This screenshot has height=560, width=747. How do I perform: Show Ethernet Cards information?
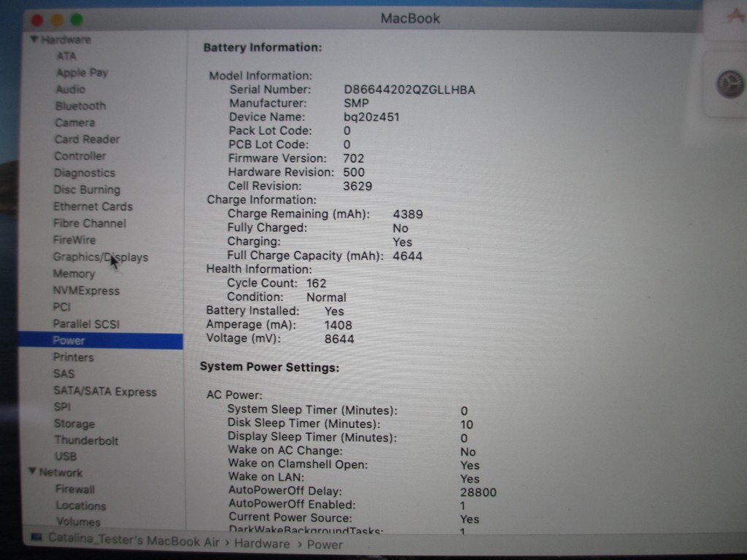coord(93,206)
